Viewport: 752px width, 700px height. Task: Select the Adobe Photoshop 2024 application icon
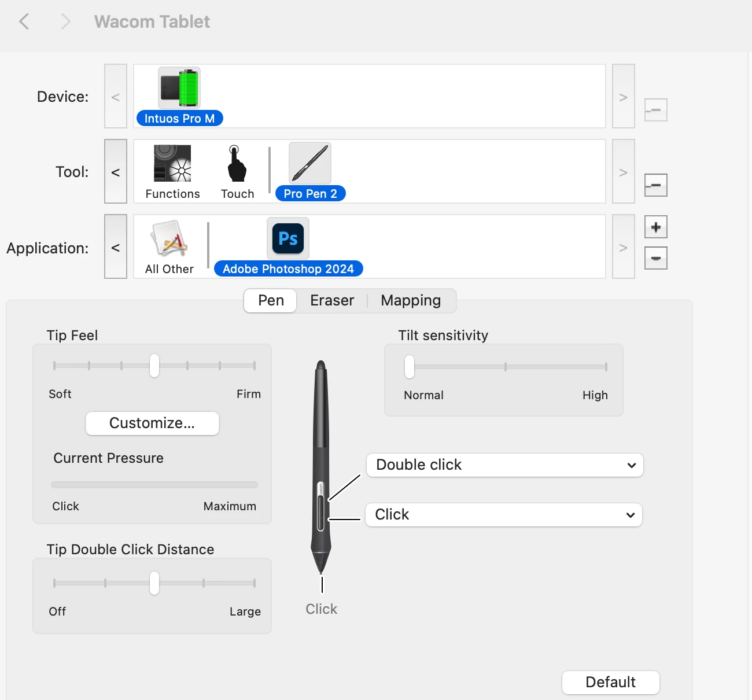click(x=288, y=238)
